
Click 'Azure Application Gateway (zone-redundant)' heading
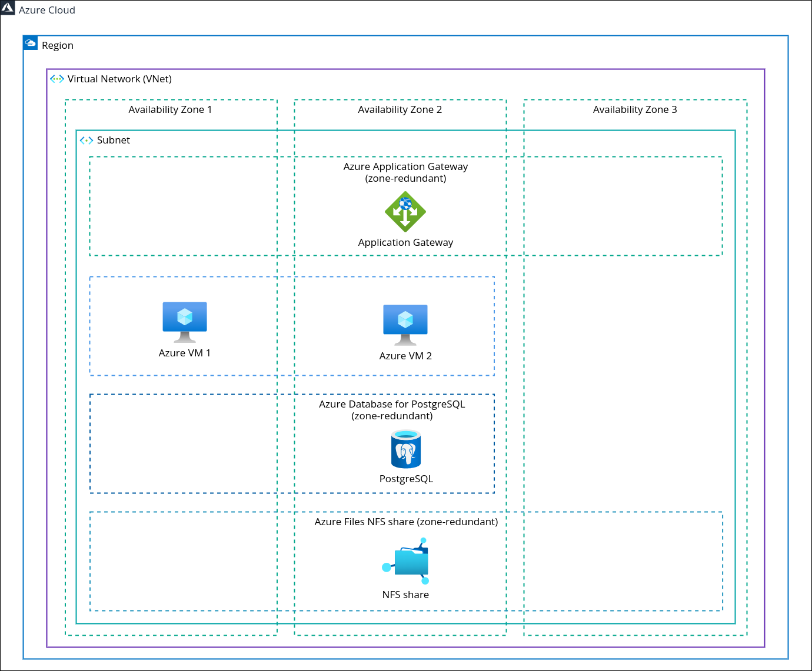pyautogui.click(x=406, y=172)
